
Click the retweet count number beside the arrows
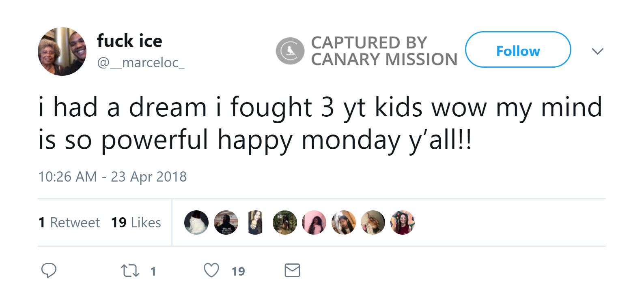(153, 271)
